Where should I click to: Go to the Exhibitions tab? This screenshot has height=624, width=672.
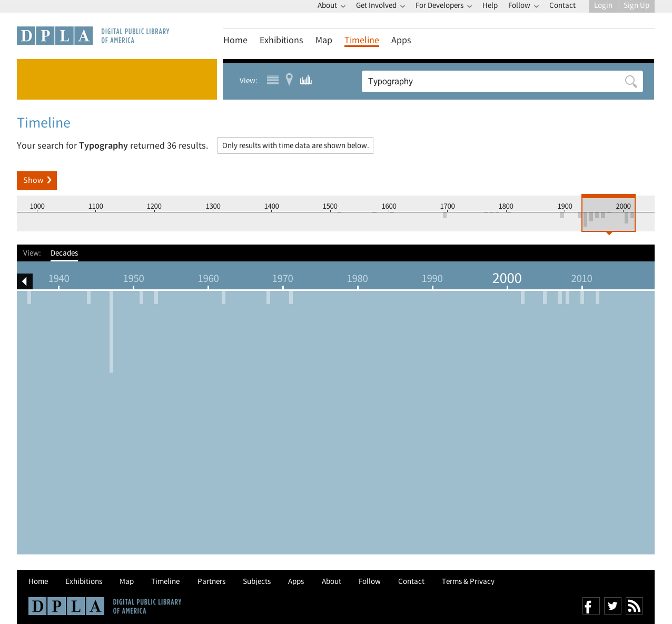point(281,41)
